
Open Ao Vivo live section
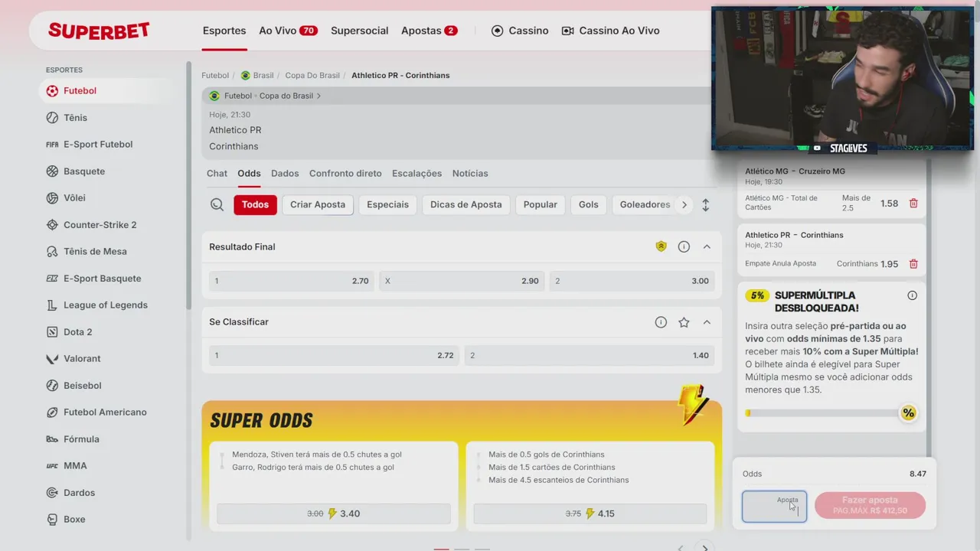pyautogui.click(x=288, y=31)
